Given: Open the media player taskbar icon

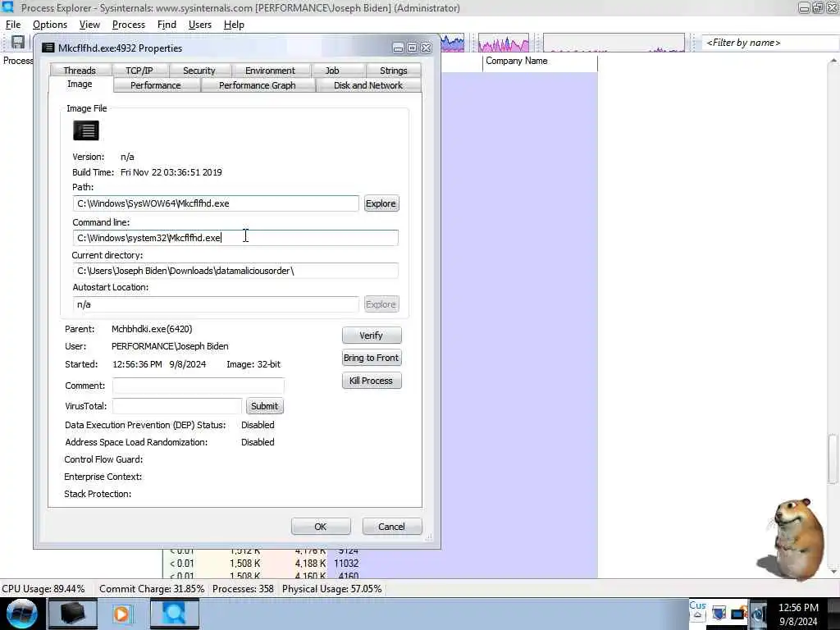Looking at the screenshot, I should (x=122, y=614).
